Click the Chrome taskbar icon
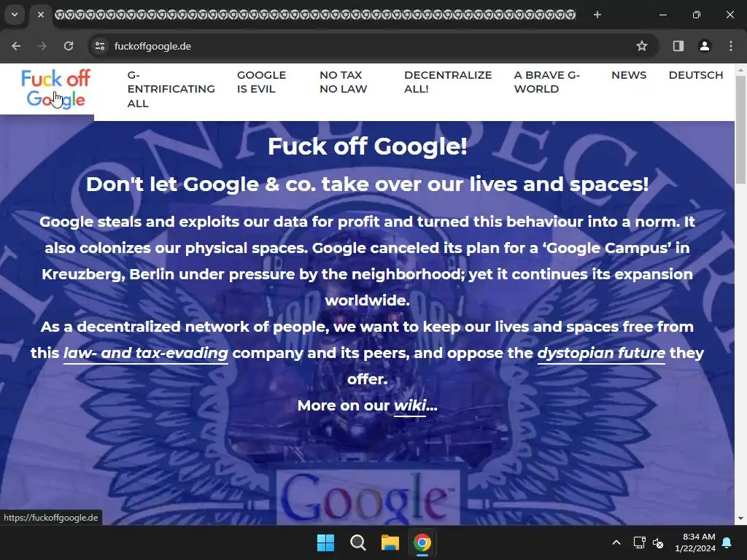This screenshot has width=747, height=560. coord(422,542)
